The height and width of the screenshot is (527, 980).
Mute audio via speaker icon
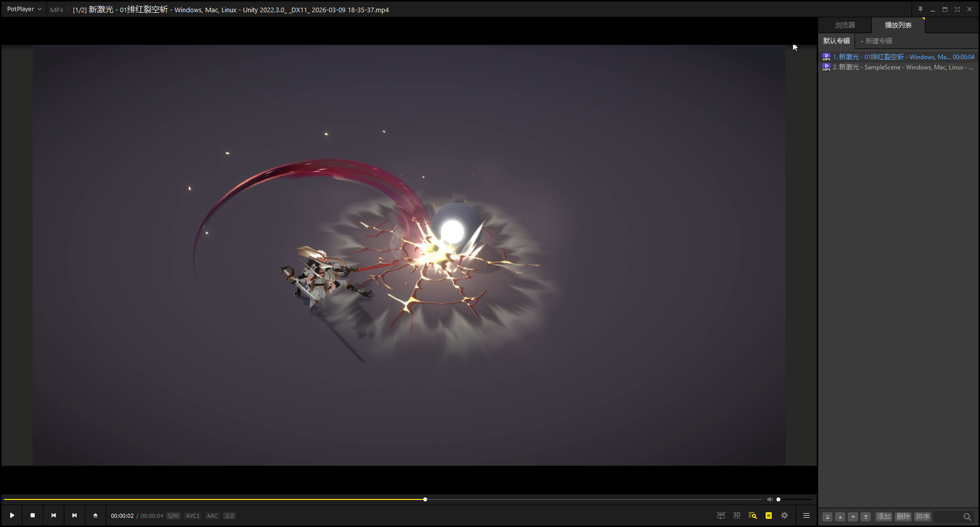pyautogui.click(x=770, y=499)
